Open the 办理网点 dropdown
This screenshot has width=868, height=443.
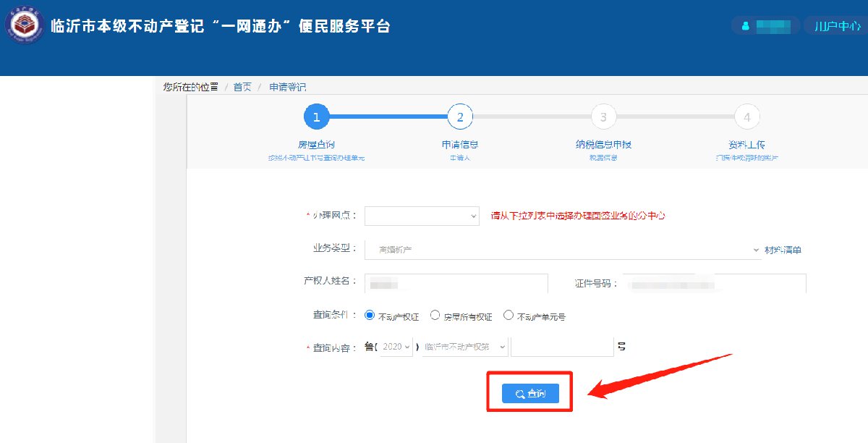(x=422, y=216)
